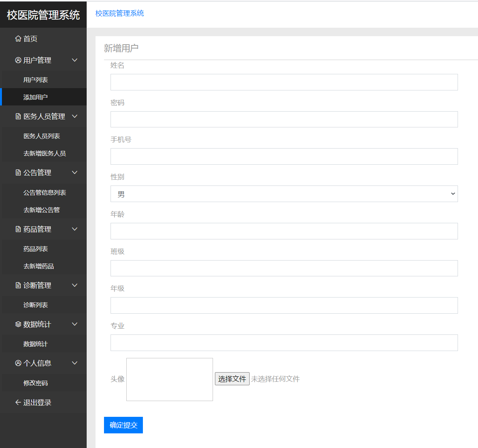Click the document icon beside 药品管理
478x448 pixels.
point(18,229)
